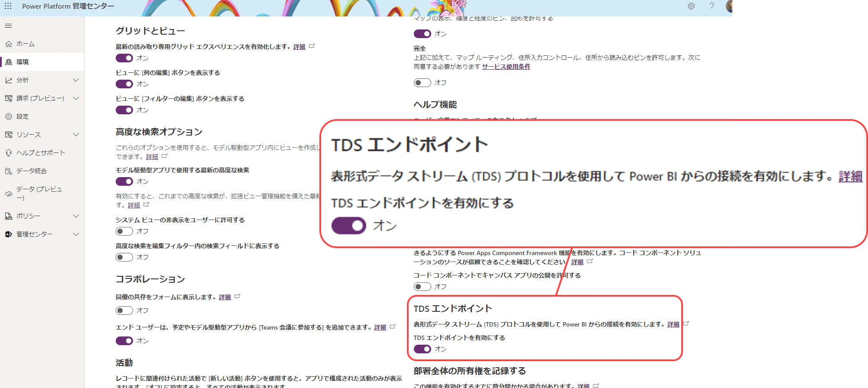The height and width of the screenshot is (388, 868).
Task: Open 詳細 link for the read-only grid experience
Action: coord(299,47)
